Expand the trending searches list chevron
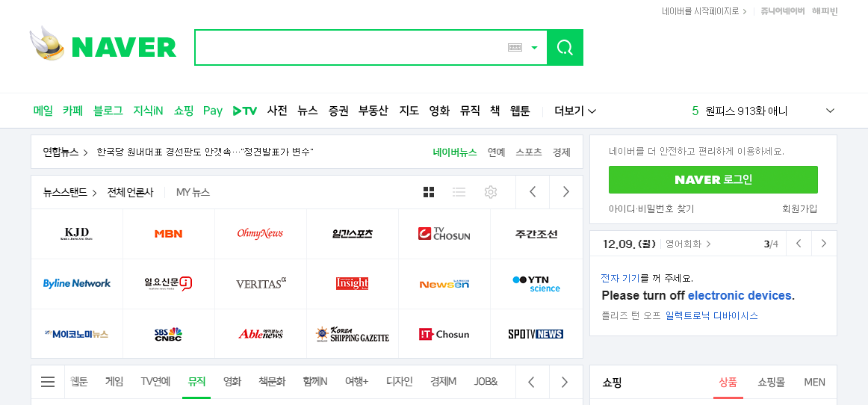 (x=830, y=111)
